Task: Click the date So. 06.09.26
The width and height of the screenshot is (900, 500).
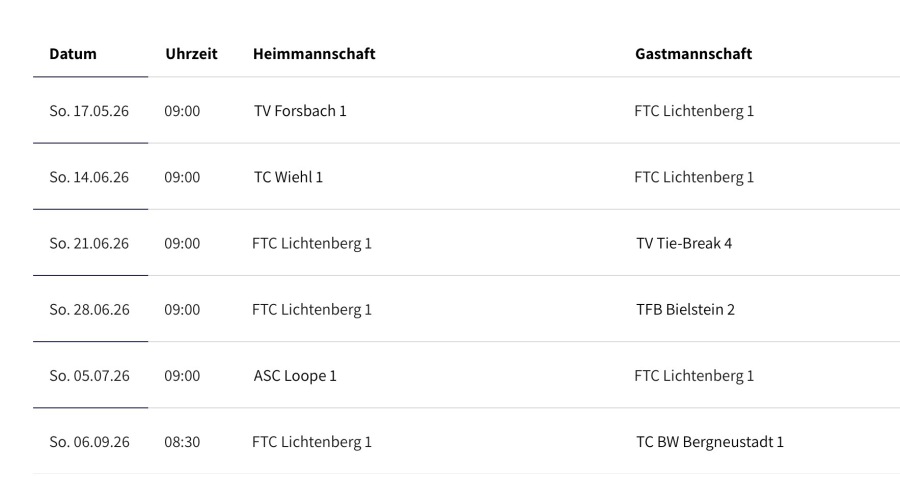Action: [89, 442]
